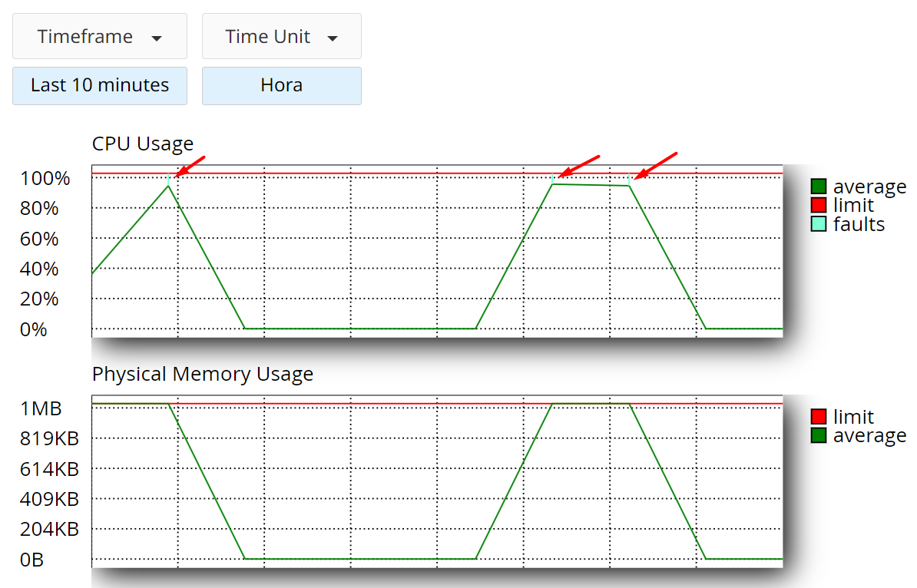The image size is (917, 588).
Task: Click the 100% label on CPU axis
Action: pyautogui.click(x=45, y=179)
